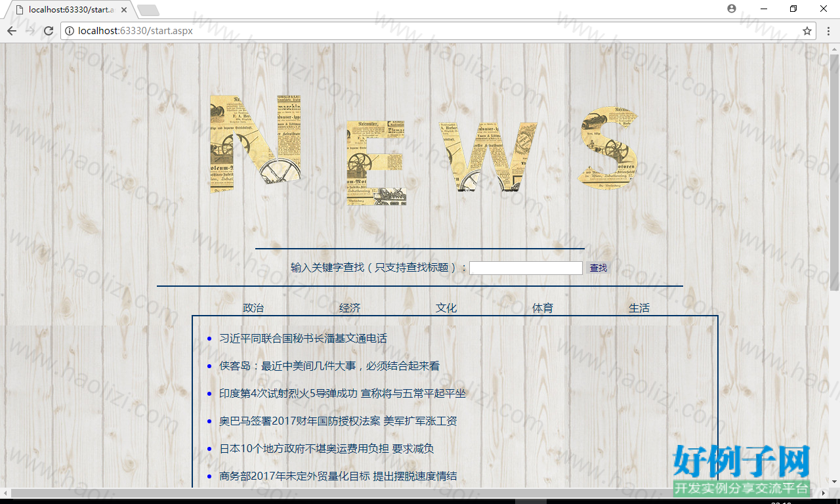
Task: Open article 商务部2017年未定外贸量化目标
Action: [338, 476]
